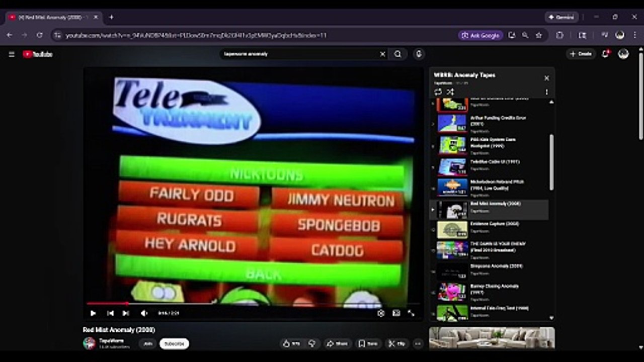Bookmark this page with star

[x=539, y=35]
